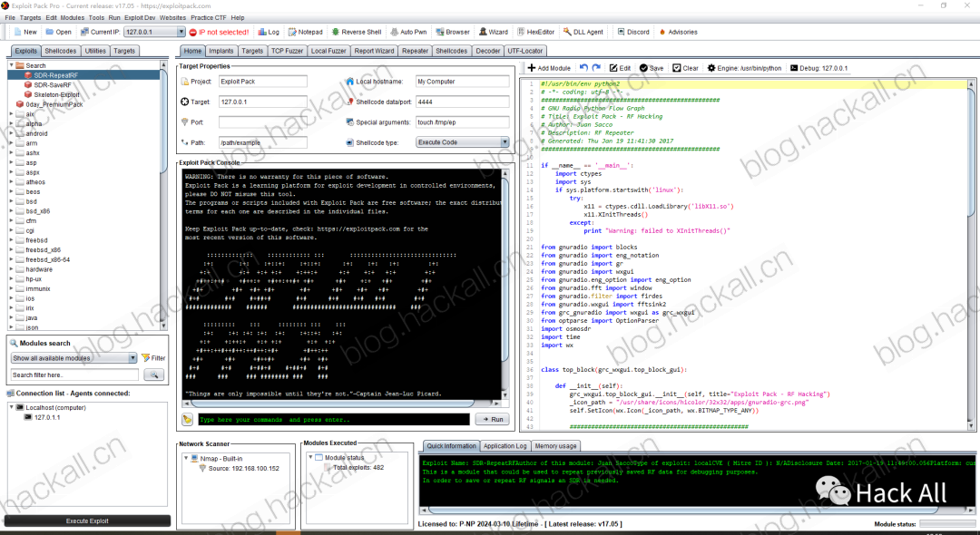Image resolution: width=980 pixels, height=535 pixels.
Task: Click the Edit button in editor toolbar
Action: coord(620,68)
